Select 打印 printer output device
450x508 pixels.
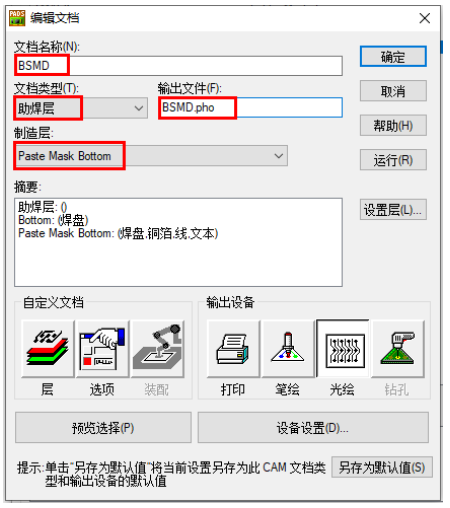(233, 349)
